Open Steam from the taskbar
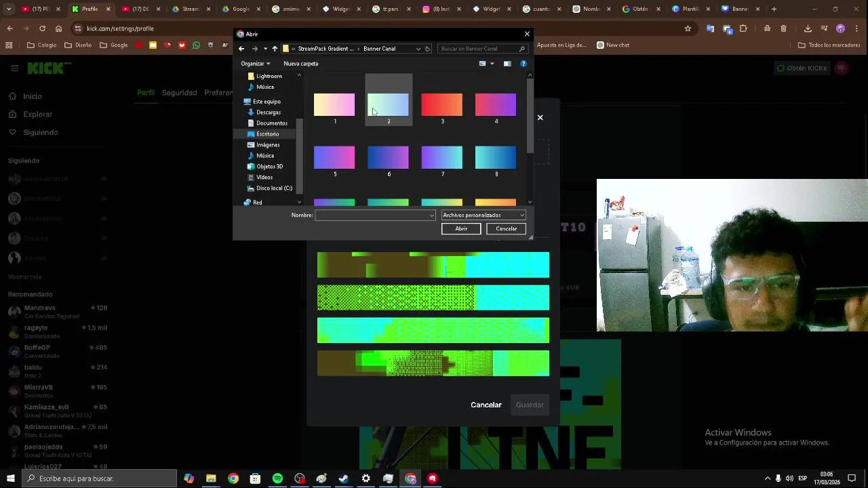This screenshot has width=868, height=488. coord(344,479)
